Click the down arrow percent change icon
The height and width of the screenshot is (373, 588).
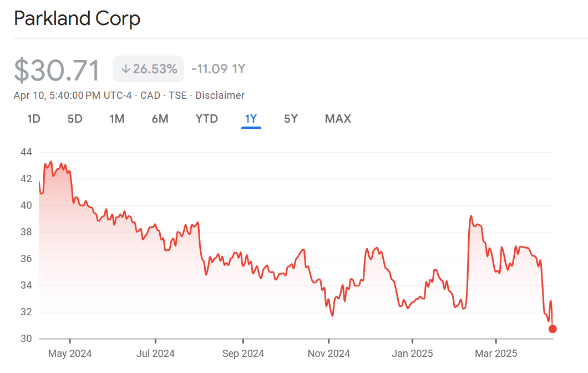125,69
